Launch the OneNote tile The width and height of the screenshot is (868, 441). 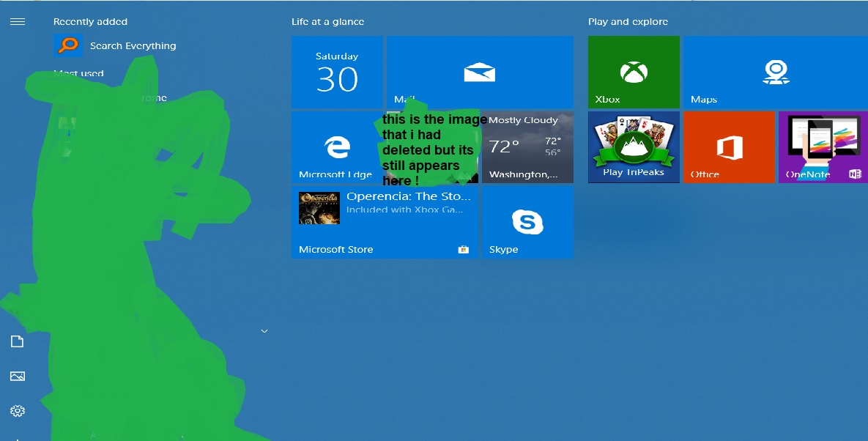(823, 147)
